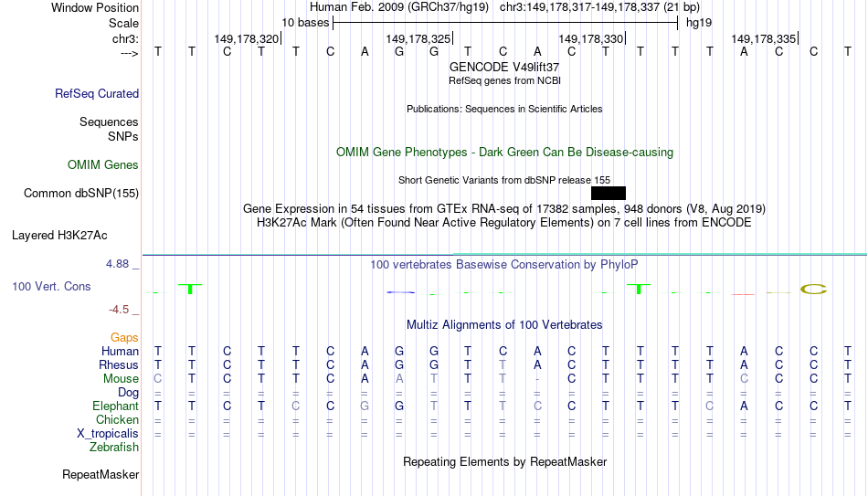The width and height of the screenshot is (868, 496).
Task: Click the black Common dbSNP variant block
Action: tap(609, 194)
